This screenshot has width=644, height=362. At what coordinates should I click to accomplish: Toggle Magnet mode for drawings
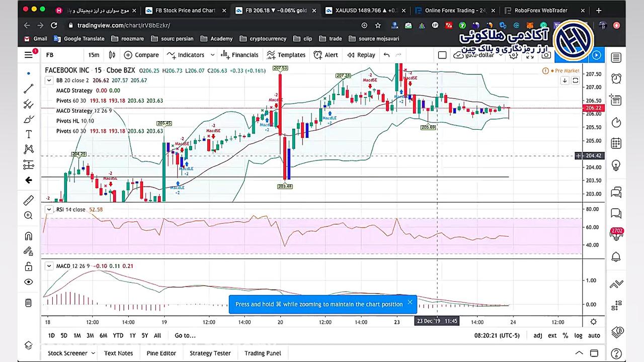pos(29,236)
